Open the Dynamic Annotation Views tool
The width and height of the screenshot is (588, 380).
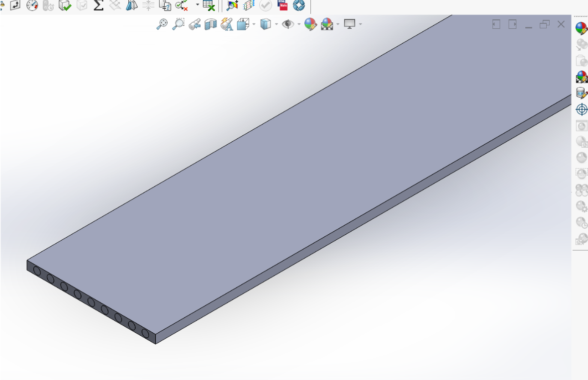click(x=226, y=24)
